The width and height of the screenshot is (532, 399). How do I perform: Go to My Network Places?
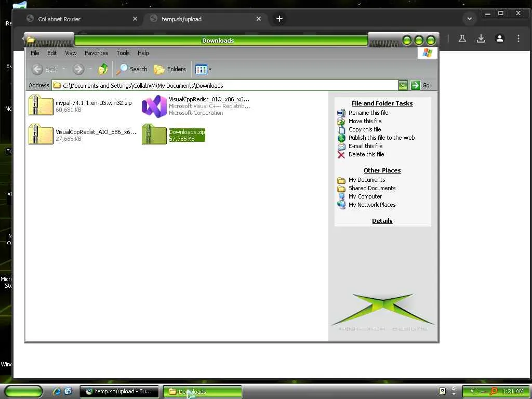pyautogui.click(x=372, y=205)
